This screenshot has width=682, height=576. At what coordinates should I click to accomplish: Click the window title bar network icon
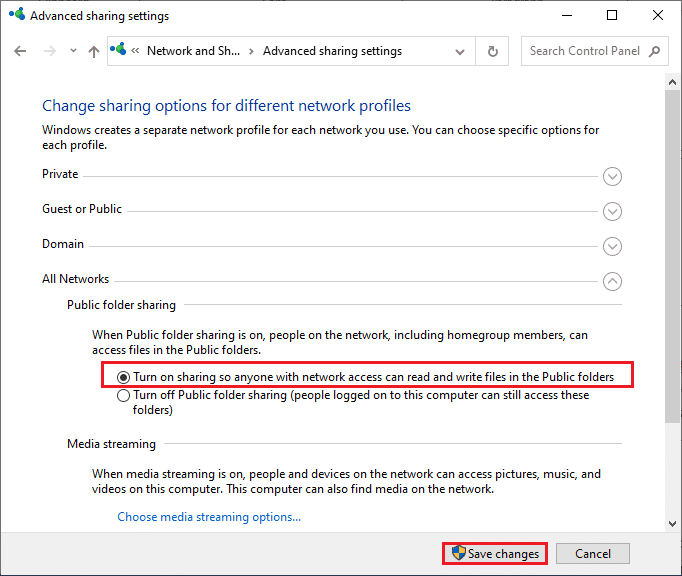pyautogui.click(x=15, y=15)
